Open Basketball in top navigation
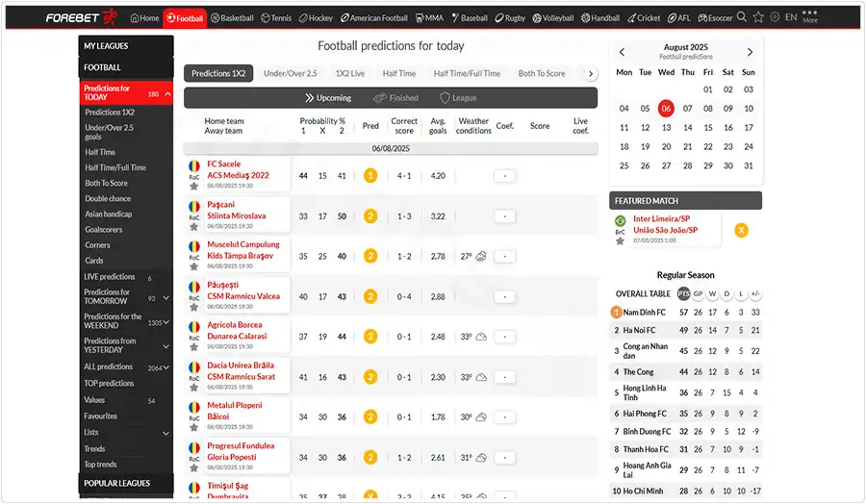 pyautogui.click(x=232, y=17)
